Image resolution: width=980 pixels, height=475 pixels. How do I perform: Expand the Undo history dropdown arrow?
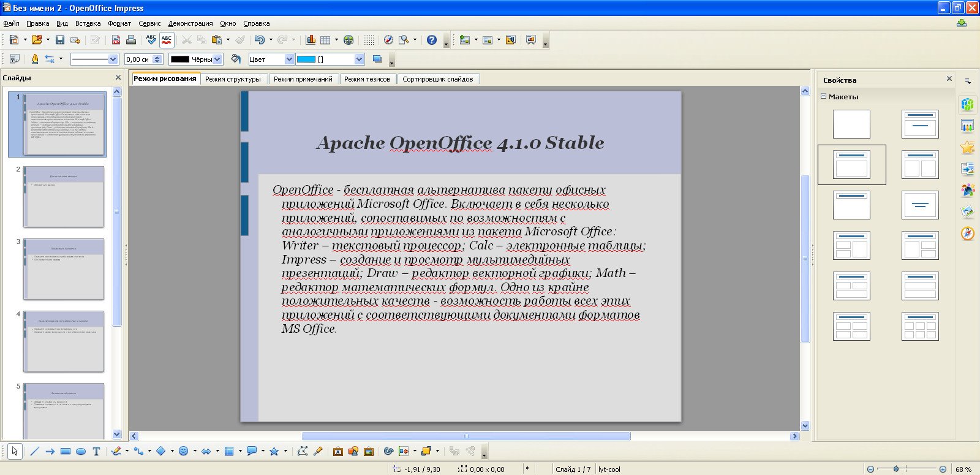pos(269,40)
